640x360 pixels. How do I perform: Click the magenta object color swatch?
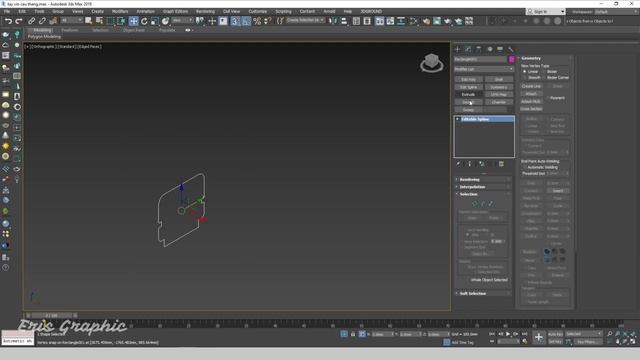click(x=511, y=60)
